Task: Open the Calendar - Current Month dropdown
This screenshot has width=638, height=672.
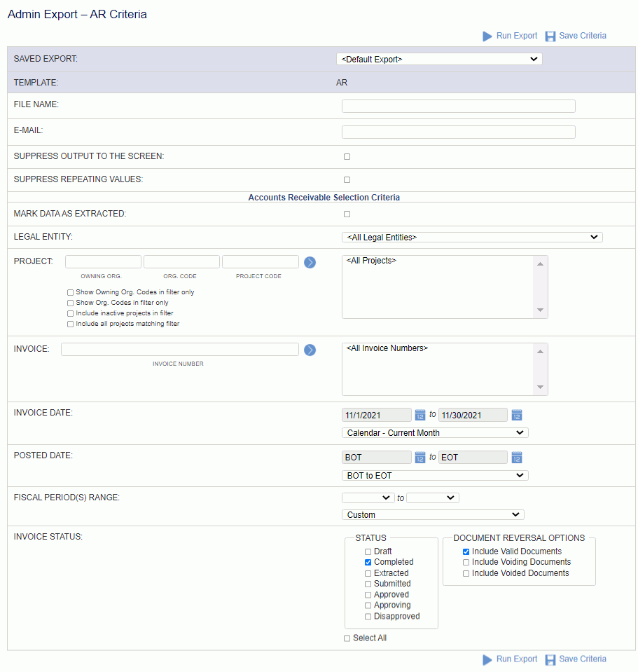Action: click(x=435, y=433)
